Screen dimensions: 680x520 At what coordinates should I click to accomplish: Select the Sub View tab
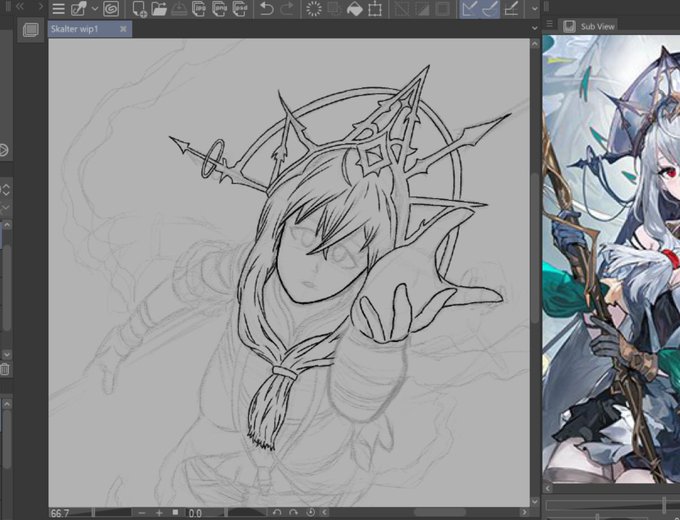tap(588, 26)
